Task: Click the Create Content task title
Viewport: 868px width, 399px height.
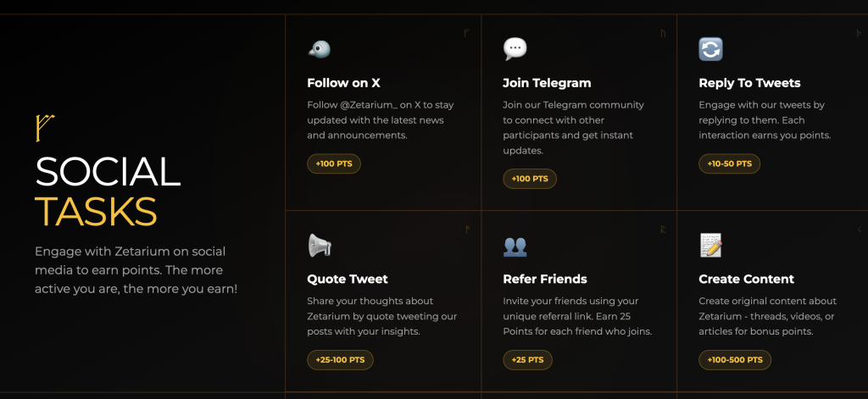Action: (x=746, y=279)
